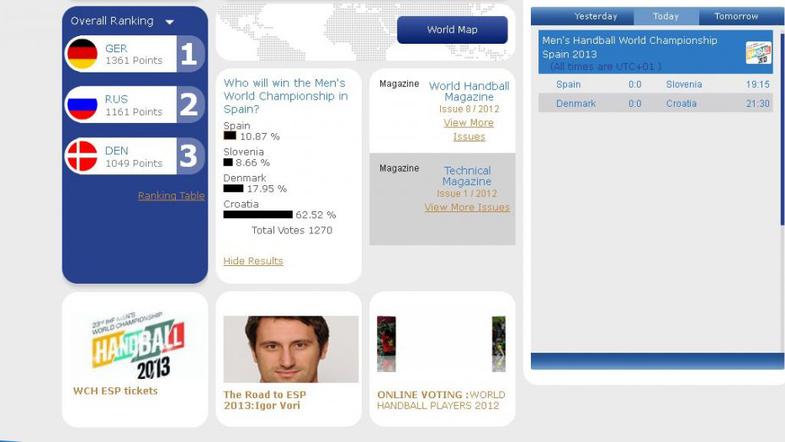Screen dimensions: 785x442
Task: Switch to the Tomorrow tab
Action: pos(736,17)
